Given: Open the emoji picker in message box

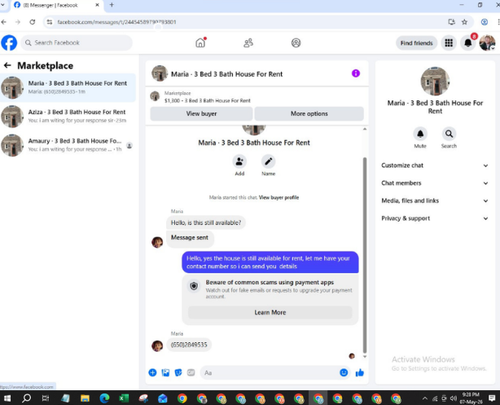Looking at the screenshot, I should click(x=344, y=373).
